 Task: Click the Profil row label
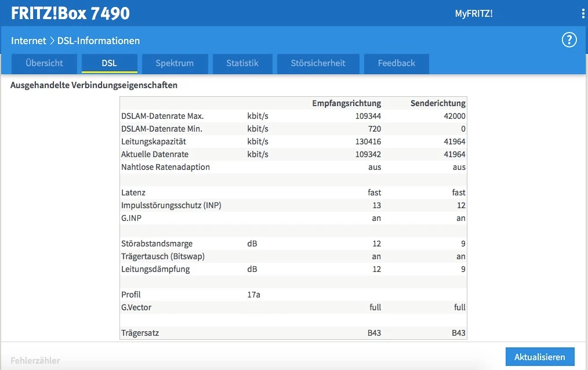[131, 295]
